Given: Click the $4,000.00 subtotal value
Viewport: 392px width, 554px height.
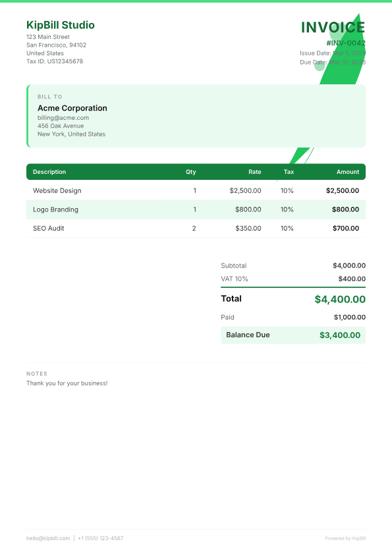Looking at the screenshot, I should click(349, 265).
